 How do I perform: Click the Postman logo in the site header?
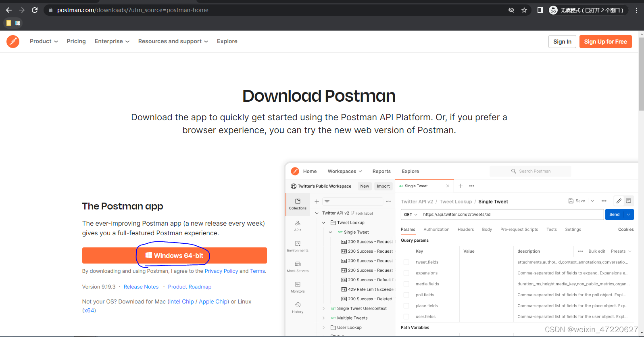pos(13,42)
